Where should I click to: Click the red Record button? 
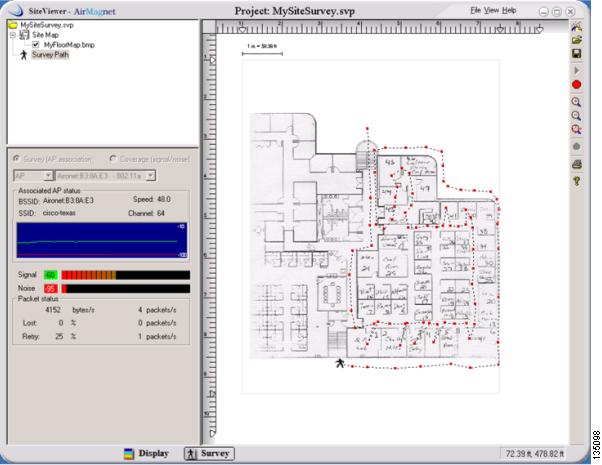(576, 84)
